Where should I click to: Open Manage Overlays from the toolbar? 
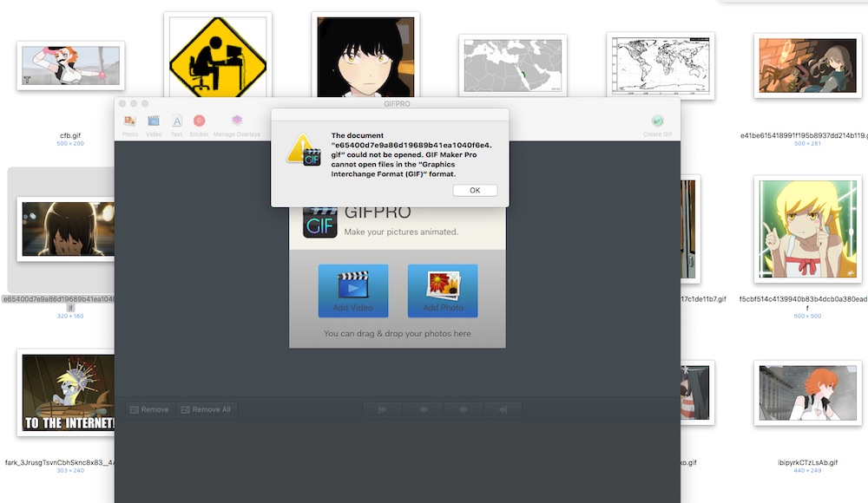tap(237, 121)
